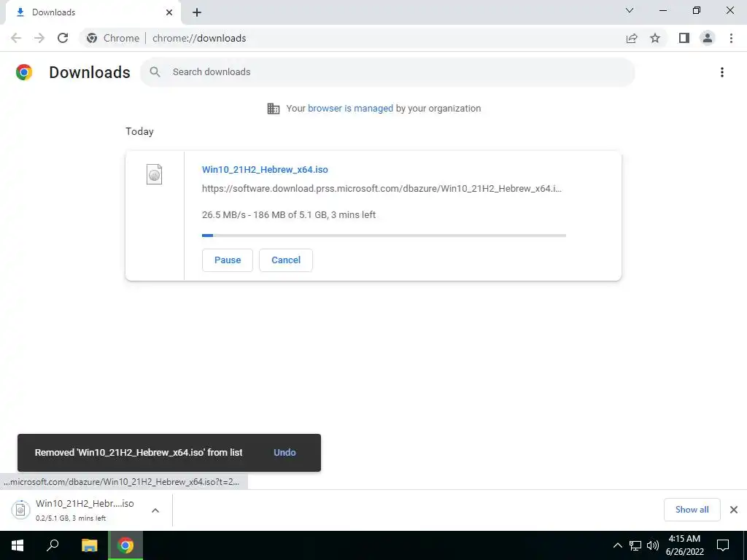This screenshot has width=747, height=560.
Task: Open a new tab with plus button
Action: pyautogui.click(x=197, y=12)
